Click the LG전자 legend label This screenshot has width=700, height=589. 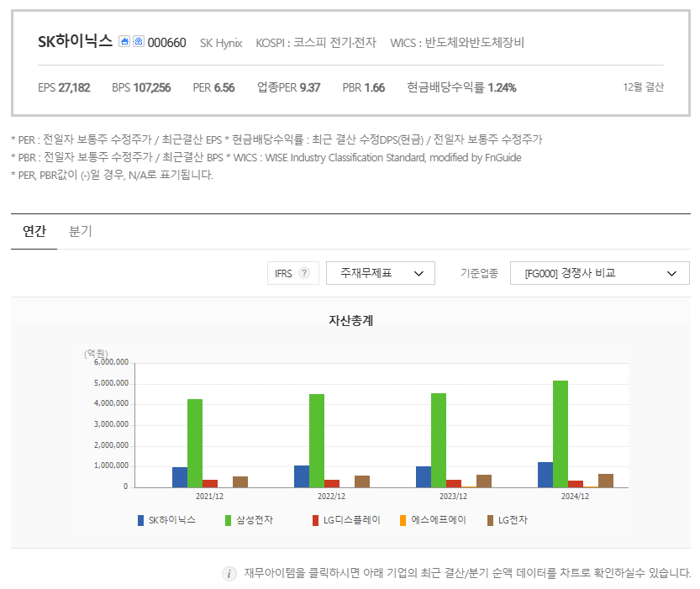(513, 520)
